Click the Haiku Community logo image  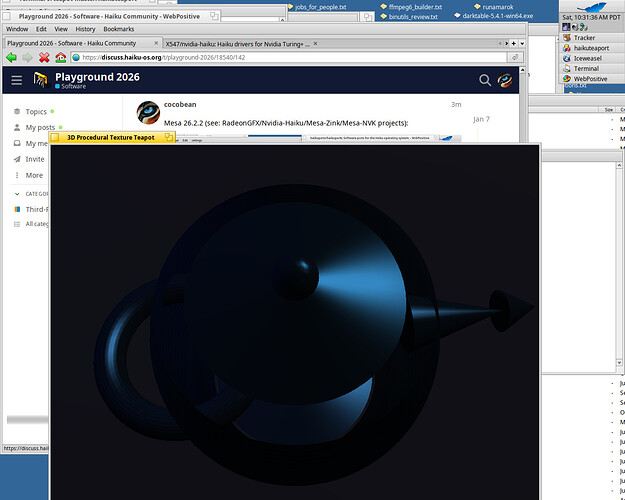tap(40, 80)
